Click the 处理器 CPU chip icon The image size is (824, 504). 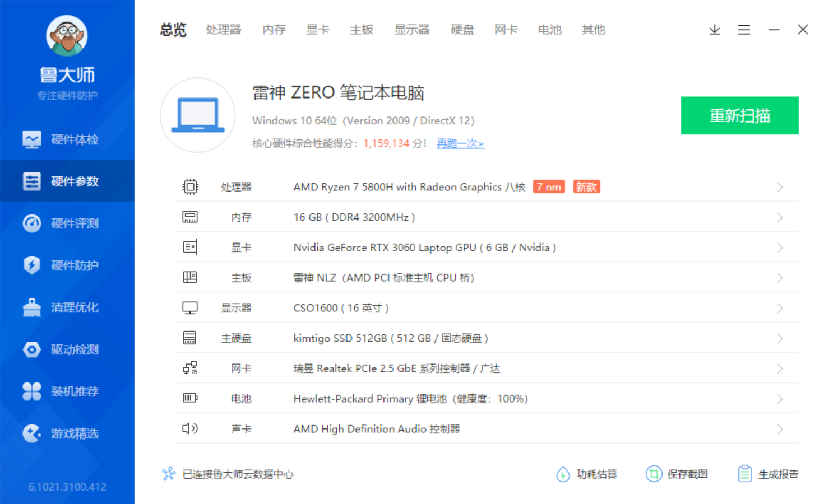[190, 187]
